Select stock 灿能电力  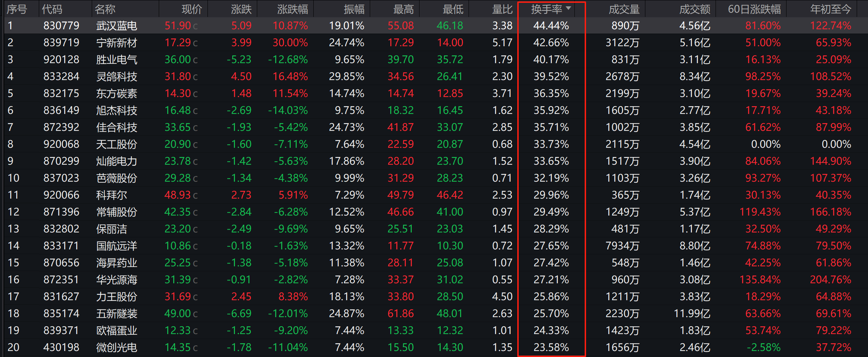click(117, 161)
